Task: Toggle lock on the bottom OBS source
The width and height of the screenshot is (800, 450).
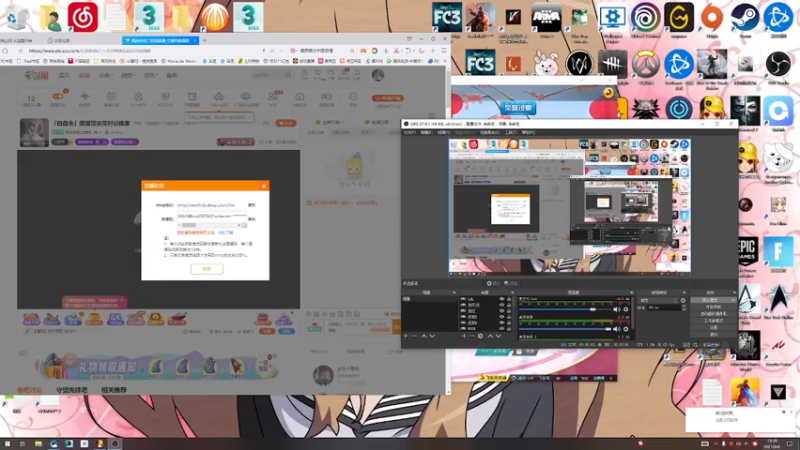Action: click(509, 329)
